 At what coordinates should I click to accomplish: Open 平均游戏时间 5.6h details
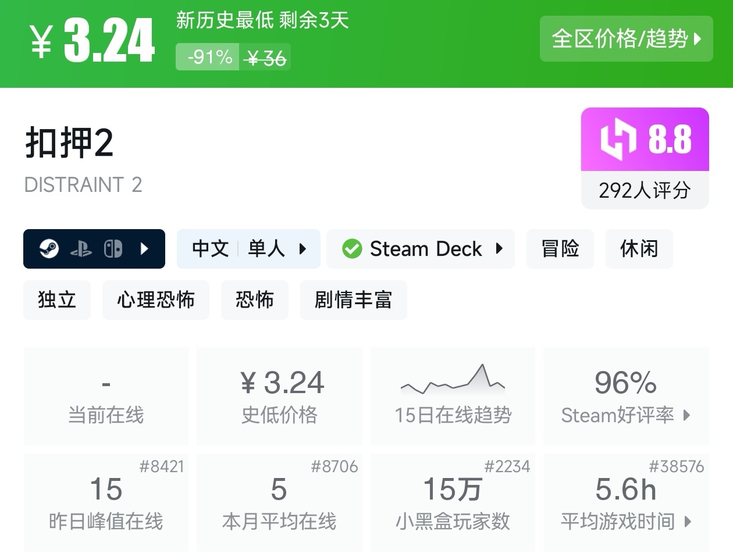pos(626,503)
